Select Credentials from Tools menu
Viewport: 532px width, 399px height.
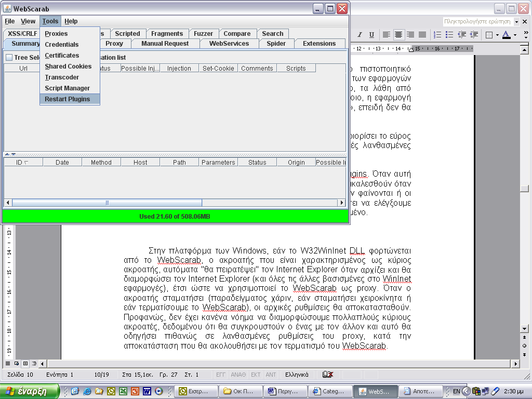(x=70, y=45)
